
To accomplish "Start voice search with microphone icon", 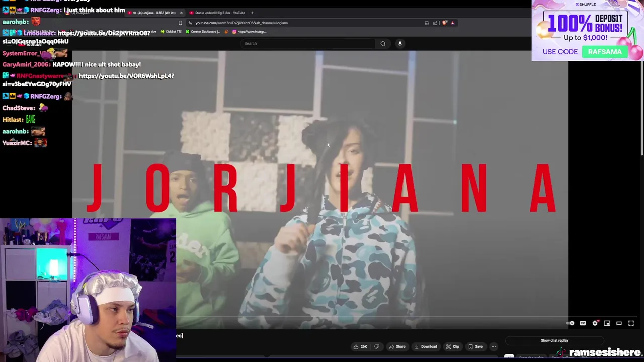I will point(400,43).
